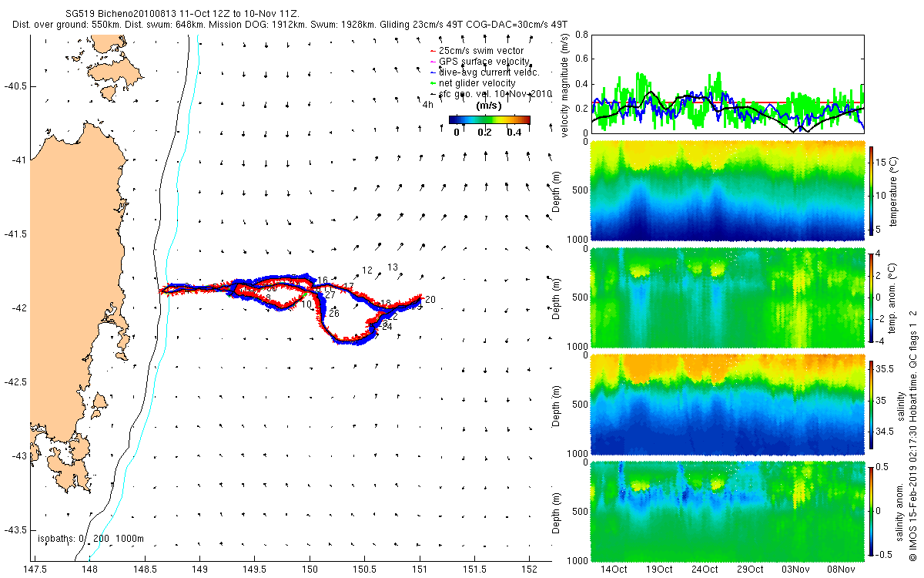Click the longitude tick '149'

point(199,570)
